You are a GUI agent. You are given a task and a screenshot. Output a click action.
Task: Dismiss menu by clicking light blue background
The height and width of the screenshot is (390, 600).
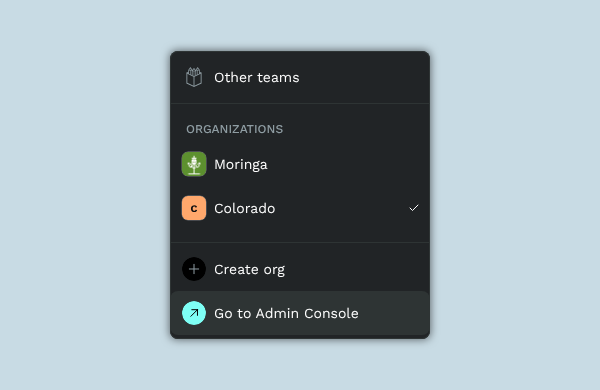(84, 191)
